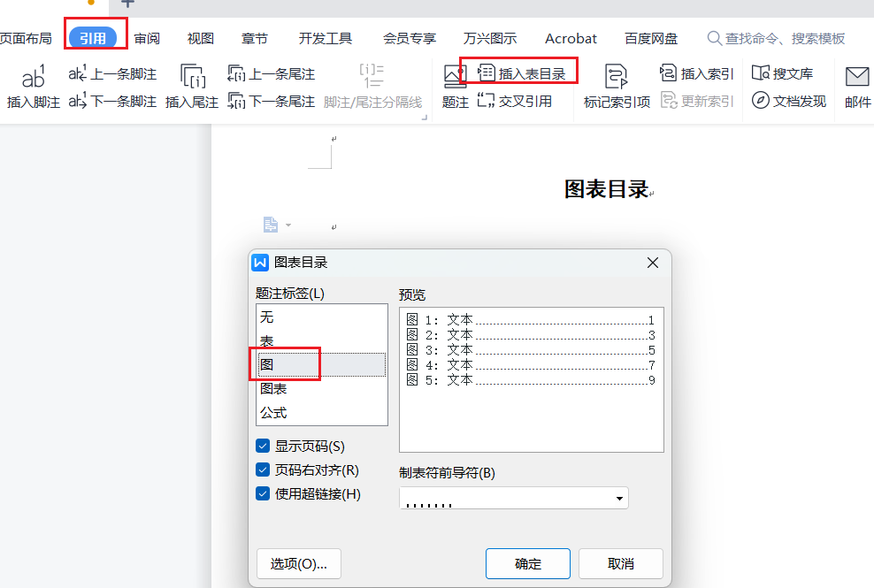Click the 确定 button

tap(528, 564)
